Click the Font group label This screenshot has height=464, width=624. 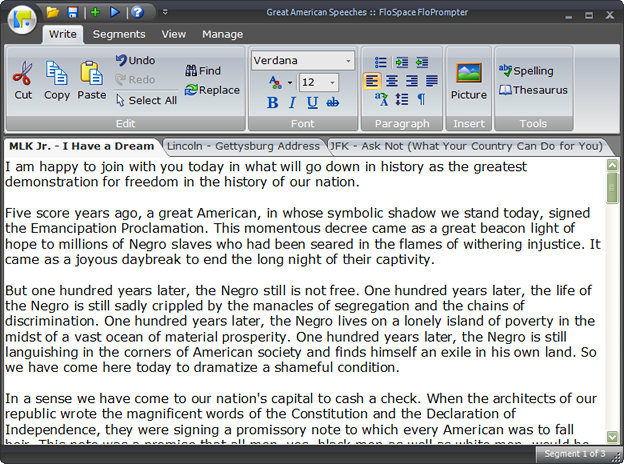pos(302,124)
